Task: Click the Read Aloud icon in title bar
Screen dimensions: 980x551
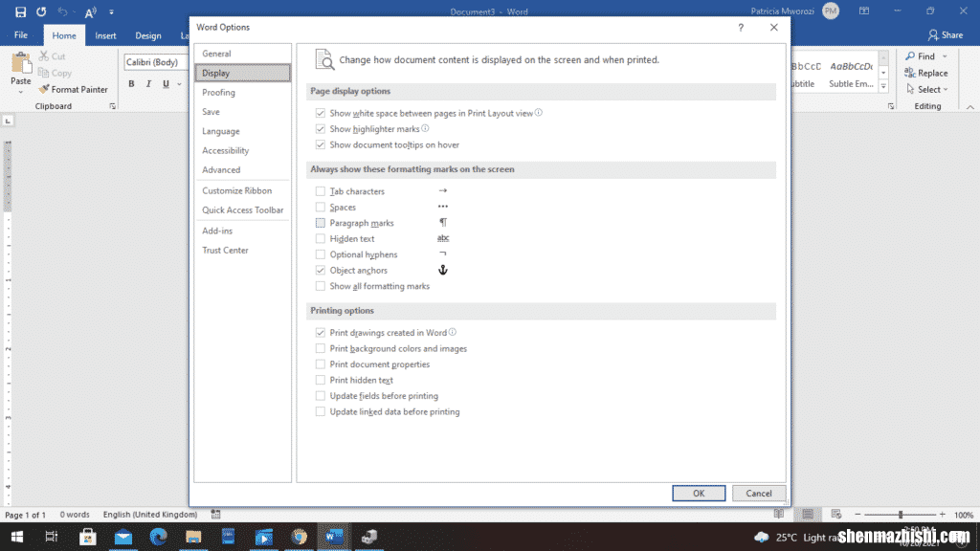Action: point(91,11)
